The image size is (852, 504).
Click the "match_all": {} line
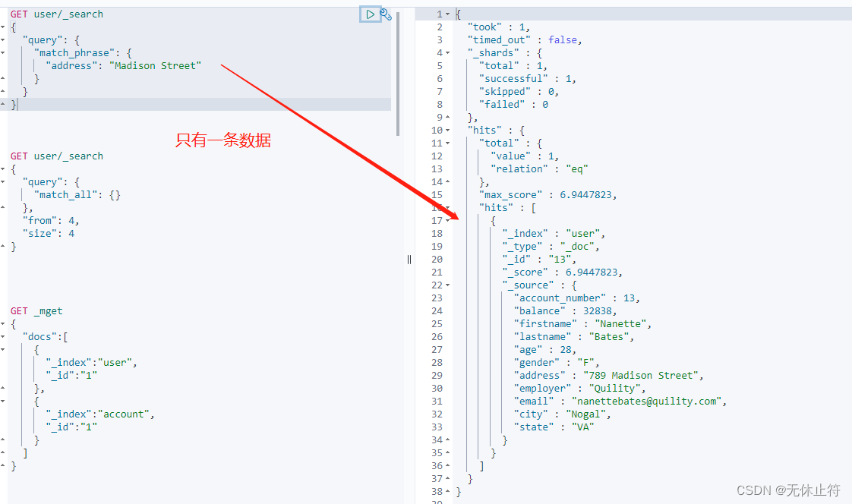coord(77,195)
